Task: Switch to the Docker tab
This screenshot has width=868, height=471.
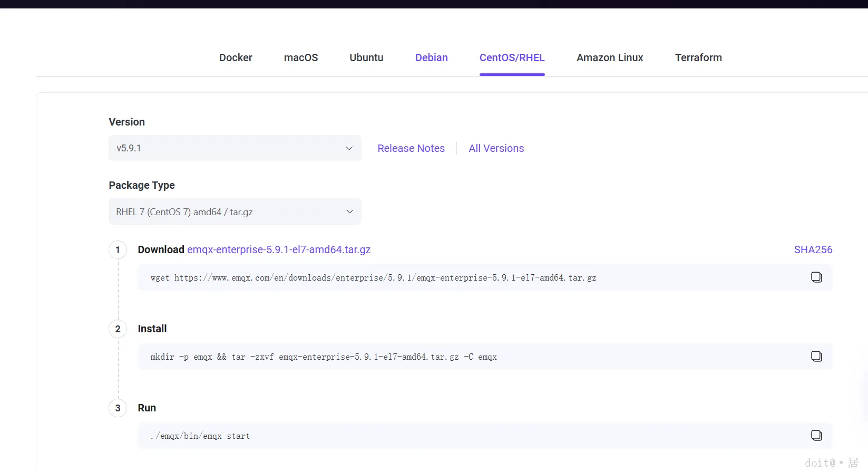Action: [236, 57]
